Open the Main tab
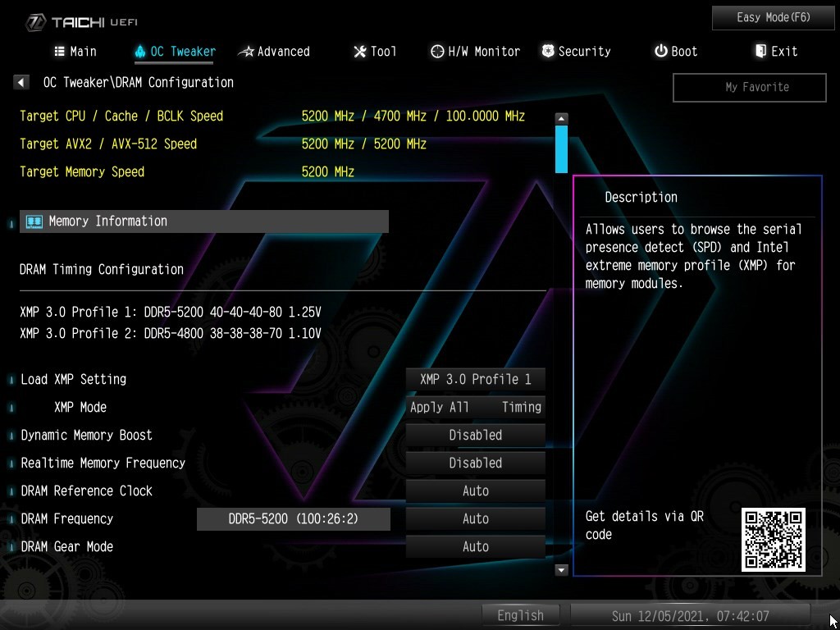Image resolution: width=840 pixels, height=630 pixels. coord(75,52)
